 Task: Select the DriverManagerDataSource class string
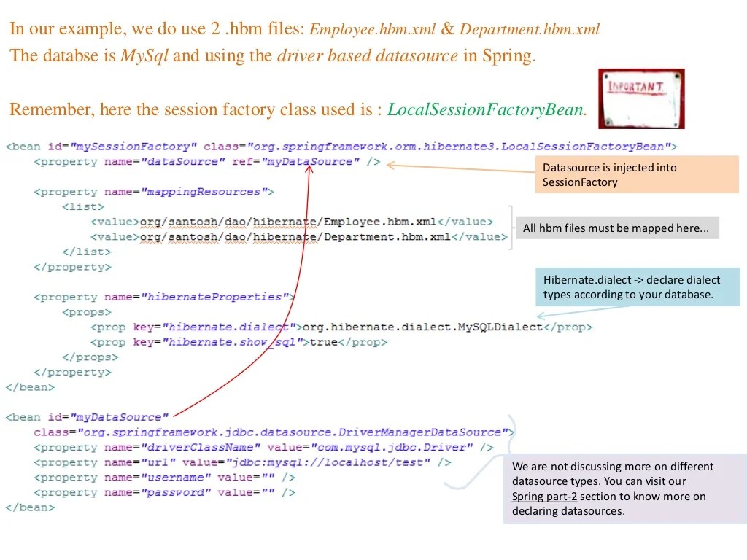(292, 432)
